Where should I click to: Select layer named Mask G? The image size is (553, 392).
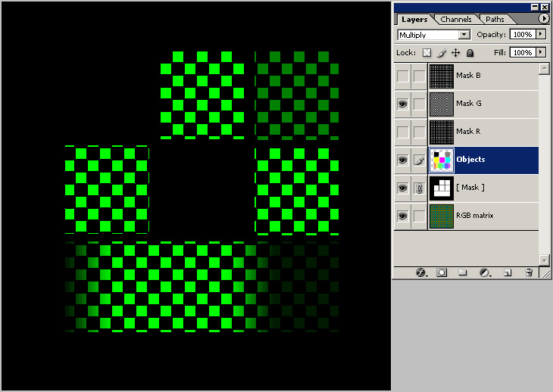[469, 103]
